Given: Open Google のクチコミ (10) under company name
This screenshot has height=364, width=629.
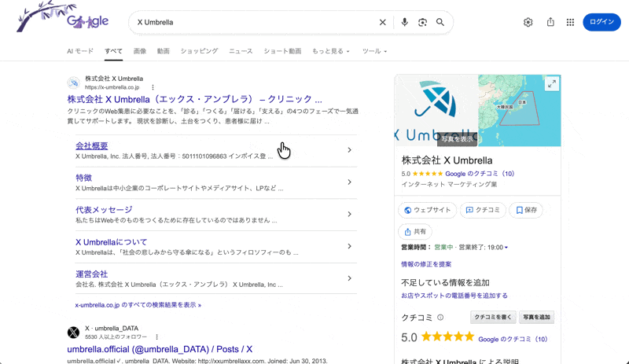Looking at the screenshot, I should 480,174.
